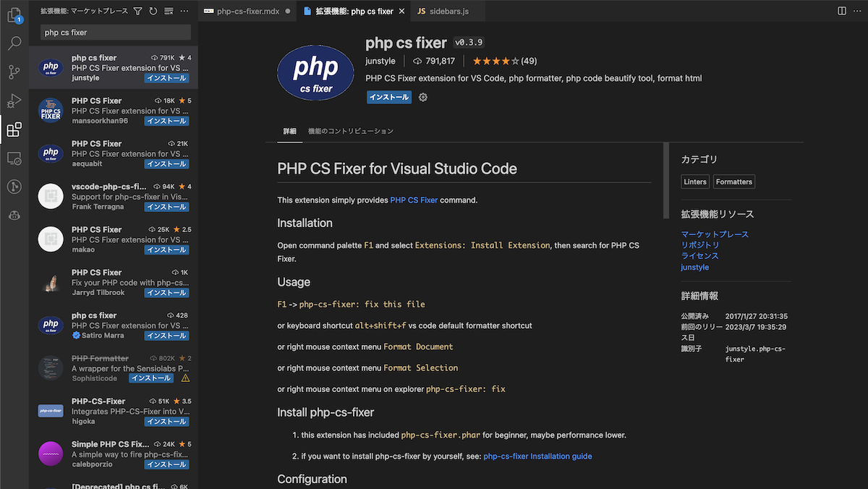Refresh the extensions list

152,11
